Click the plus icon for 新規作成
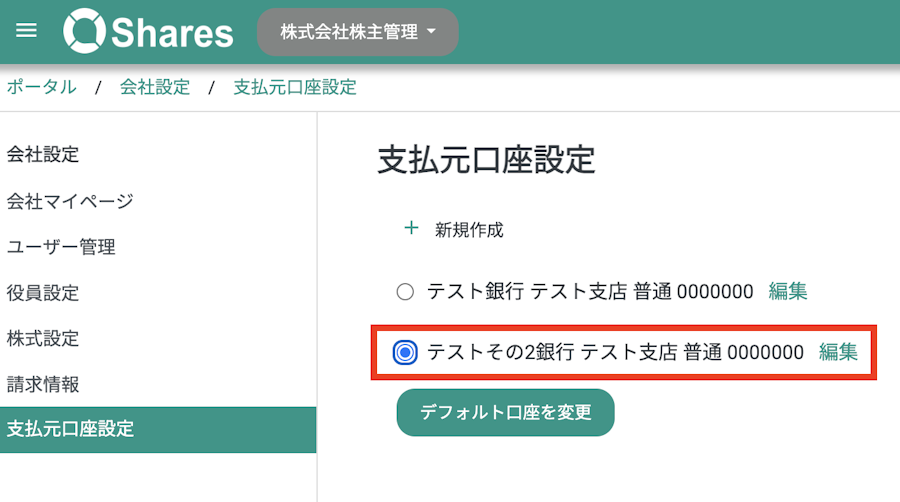900x502 pixels. (411, 228)
